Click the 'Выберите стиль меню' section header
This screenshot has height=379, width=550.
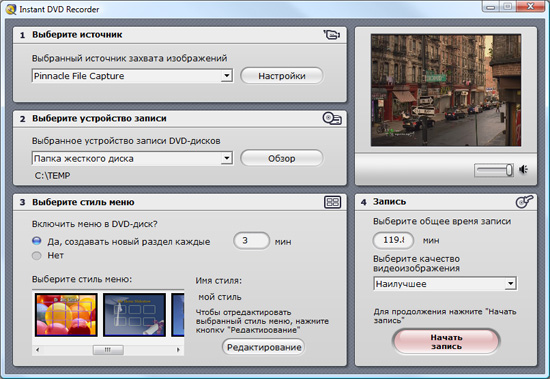click(83, 202)
